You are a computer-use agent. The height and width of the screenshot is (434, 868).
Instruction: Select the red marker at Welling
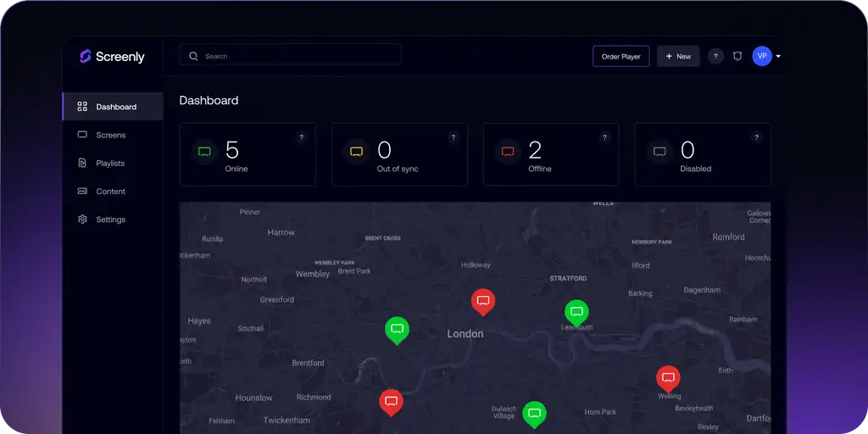click(x=668, y=379)
